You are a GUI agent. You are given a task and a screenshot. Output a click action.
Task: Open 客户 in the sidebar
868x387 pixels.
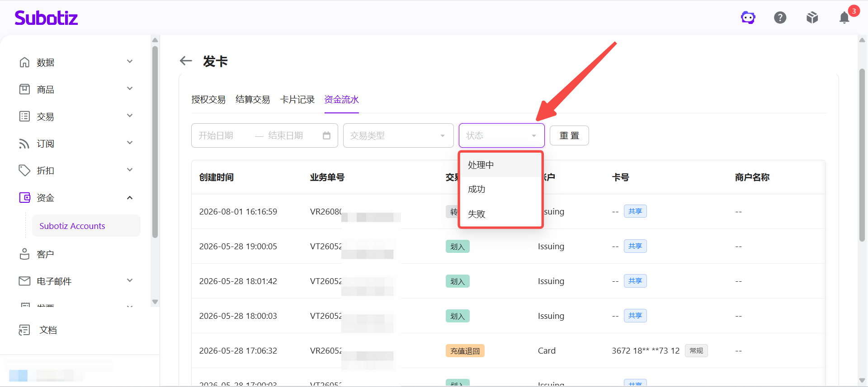click(x=45, y=254)
